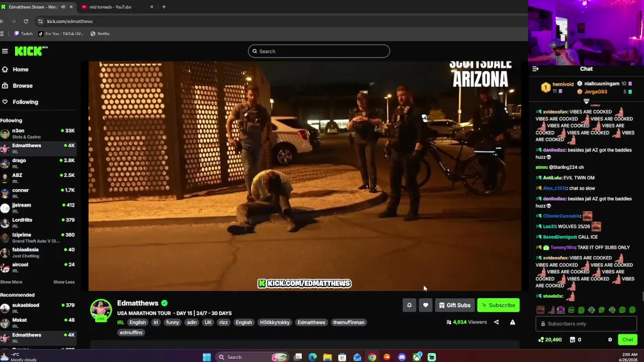The width and height of the screenshot is (644, 362).
Task: Open the IRL category link
Action: [x=121, y=322]
